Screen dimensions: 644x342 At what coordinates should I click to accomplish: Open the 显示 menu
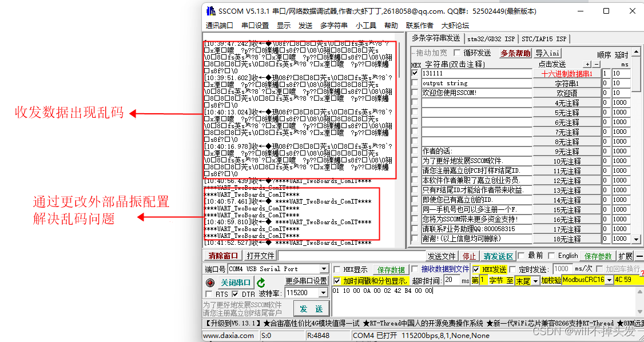[x=283, y=26]
